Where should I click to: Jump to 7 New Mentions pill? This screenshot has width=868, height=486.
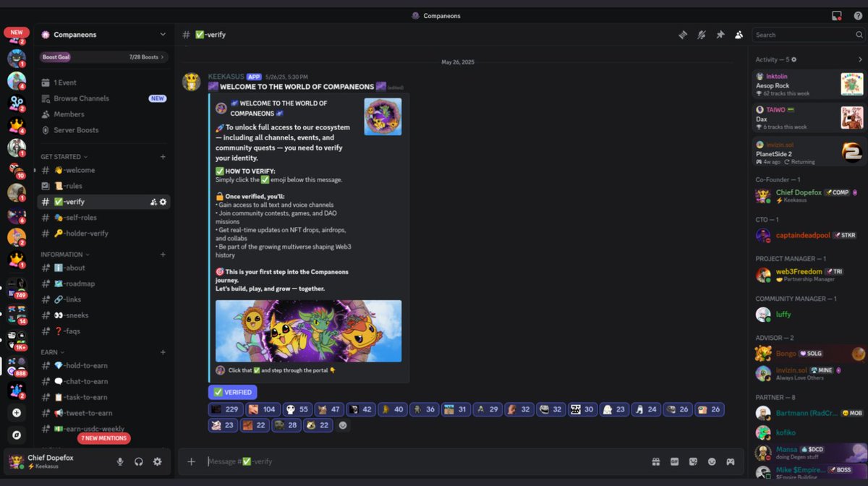coord(104,438)
